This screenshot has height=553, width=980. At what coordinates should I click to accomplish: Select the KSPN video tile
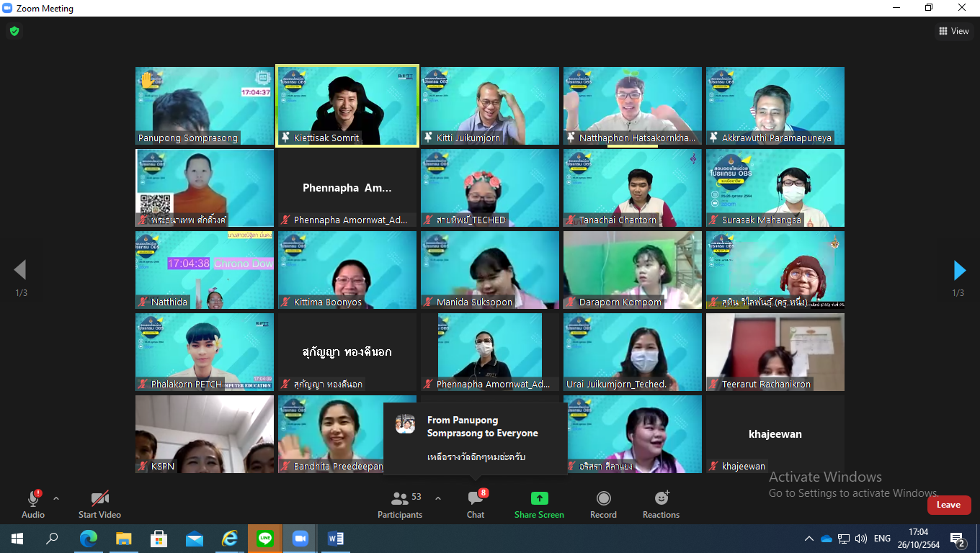(205, 434)
